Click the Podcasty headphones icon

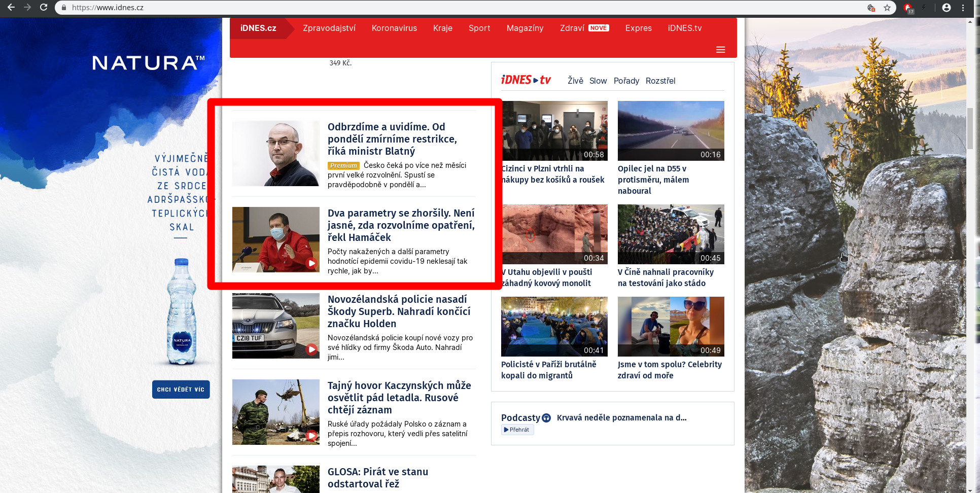(x=546, y=418)
